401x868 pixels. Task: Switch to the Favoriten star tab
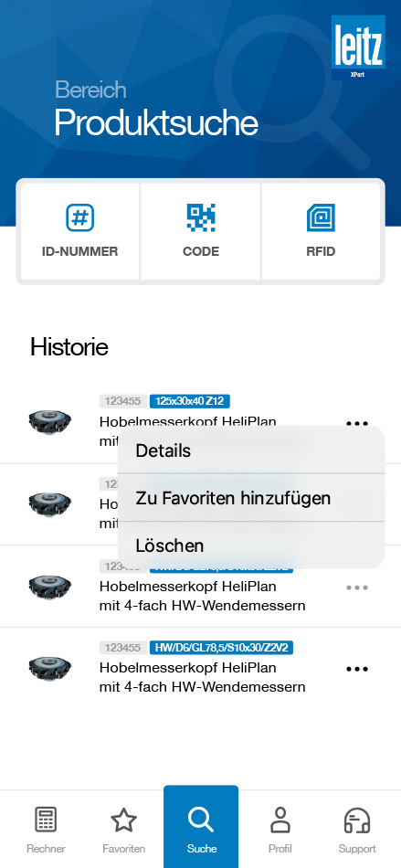pos(124,830)
